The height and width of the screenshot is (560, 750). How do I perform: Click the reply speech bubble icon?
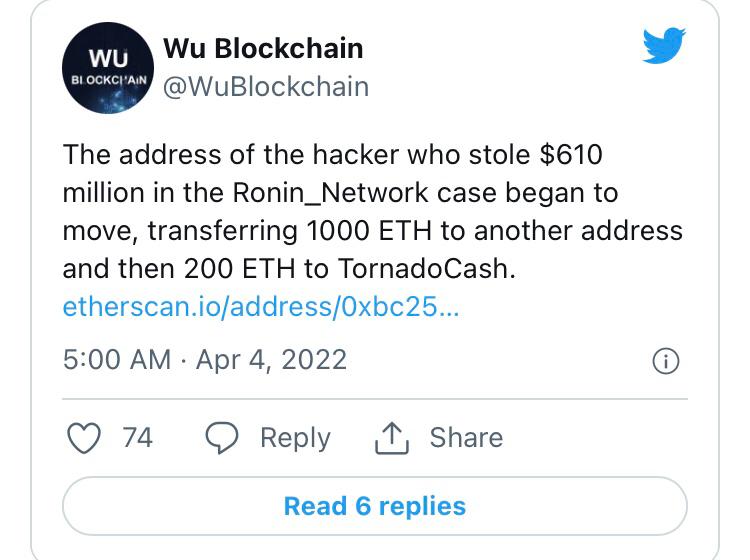223,438
